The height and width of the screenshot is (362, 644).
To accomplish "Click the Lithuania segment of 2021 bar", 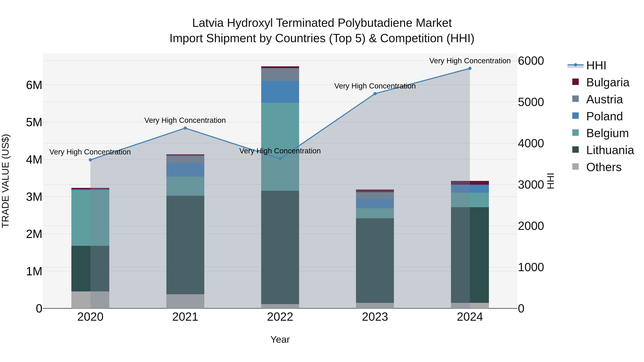I will pyautogui.click(x=185, y=245).
